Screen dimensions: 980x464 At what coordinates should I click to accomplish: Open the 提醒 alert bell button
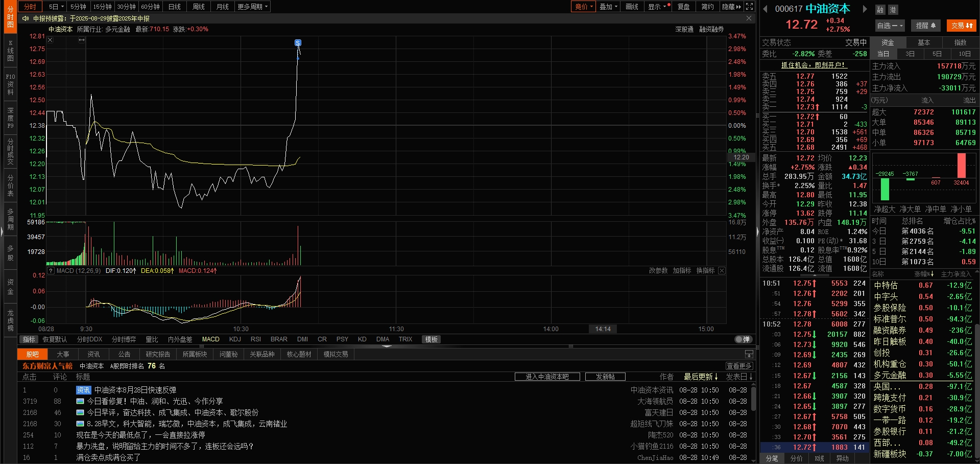[x=926, y=26]
